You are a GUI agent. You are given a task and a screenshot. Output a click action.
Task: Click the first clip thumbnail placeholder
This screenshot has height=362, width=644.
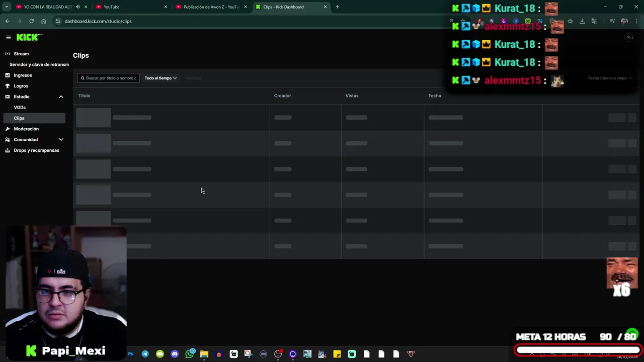coord(93,118)
